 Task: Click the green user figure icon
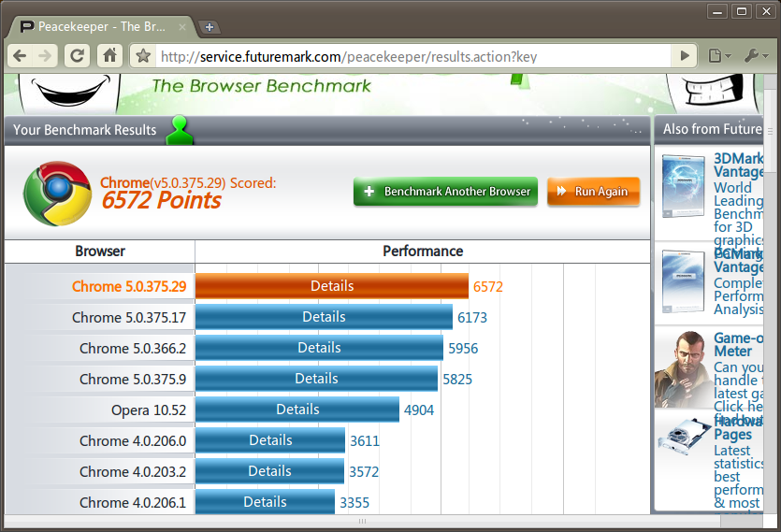180,130
